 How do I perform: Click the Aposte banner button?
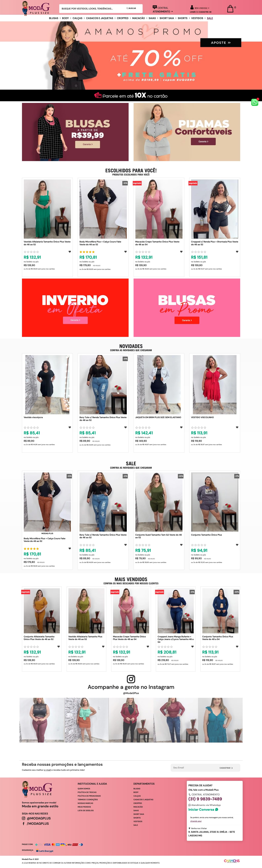(221, 42)
